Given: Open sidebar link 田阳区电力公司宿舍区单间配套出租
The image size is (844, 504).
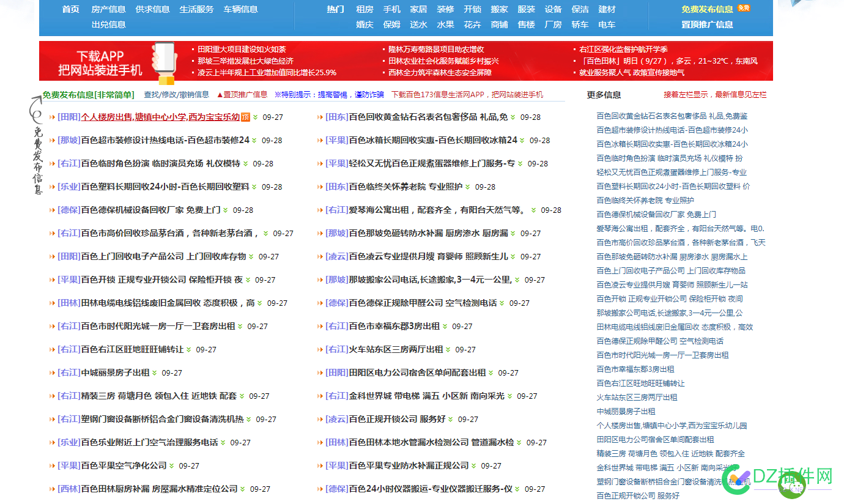Looking at the screenshot, I should click(x=655, y=440).
